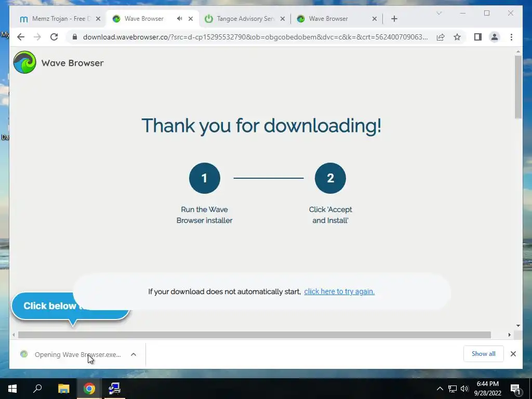Select the active Wave Browser tab
The height and width of the screenshot is (399, 532).
click(143, 19)
